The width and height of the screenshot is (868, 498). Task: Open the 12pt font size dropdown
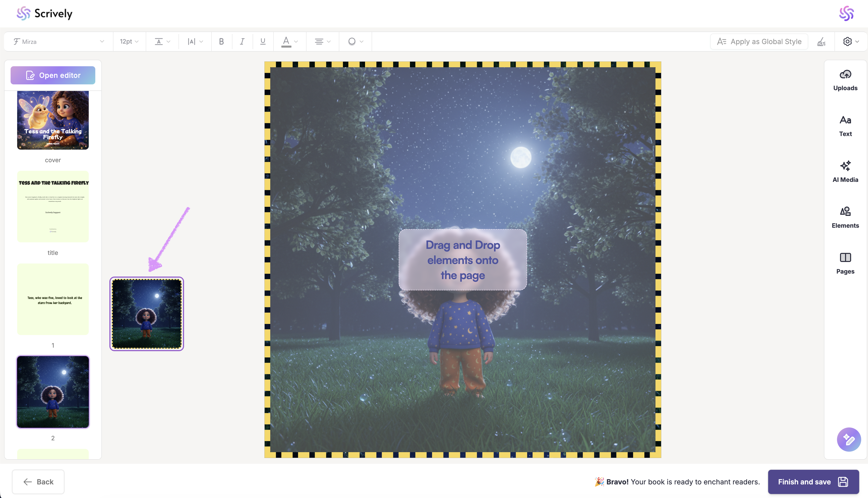tap(129, 42)
